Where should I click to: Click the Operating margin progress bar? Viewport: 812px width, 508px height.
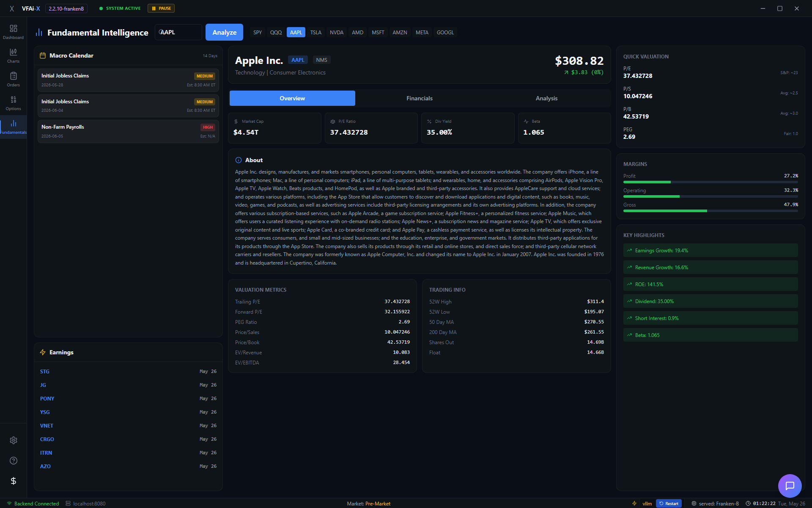click(710, 196)
